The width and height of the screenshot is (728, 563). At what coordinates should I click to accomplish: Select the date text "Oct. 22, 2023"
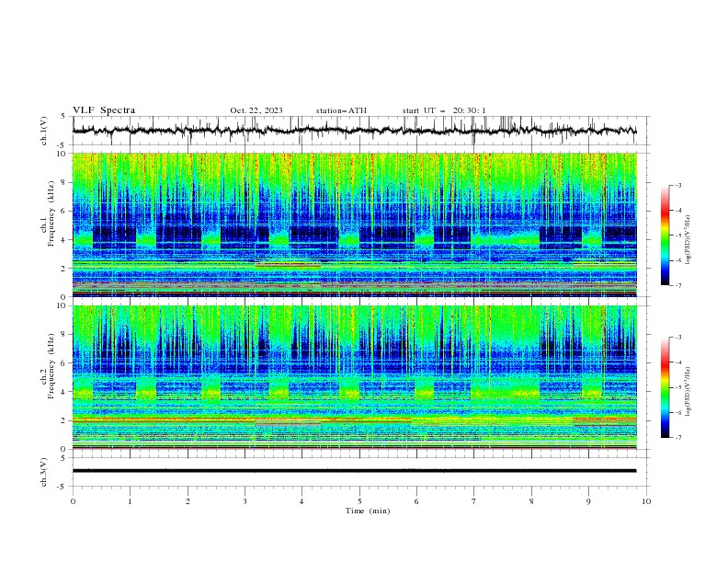tap(256, 110)
